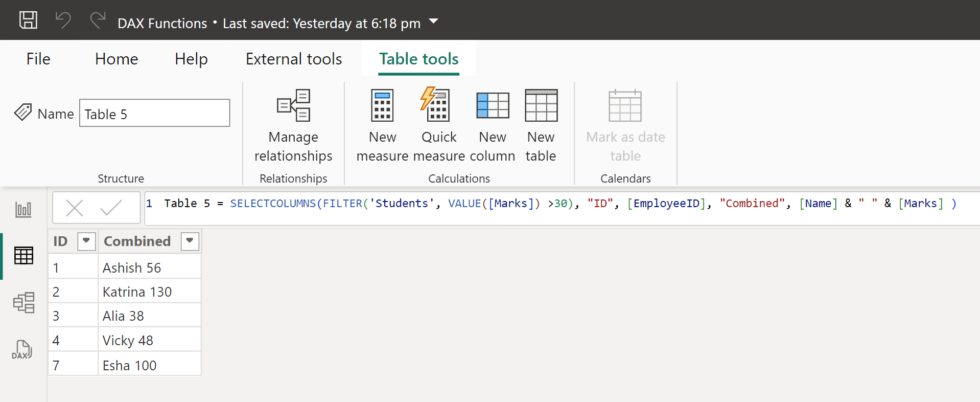Click the table Name input field
Image resolution: width=980 pixels, height=402 pixels.
154,114
